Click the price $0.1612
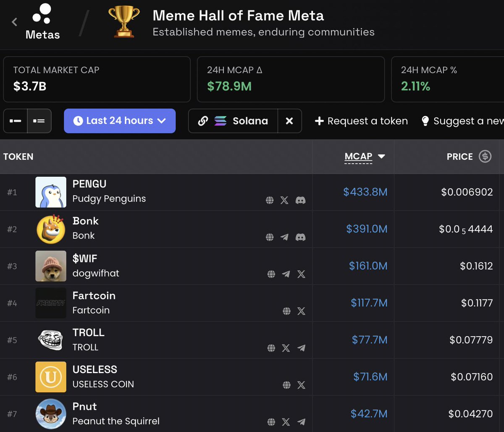The height and width of the screenshot is (432, 504). click(x=476, y=266)
